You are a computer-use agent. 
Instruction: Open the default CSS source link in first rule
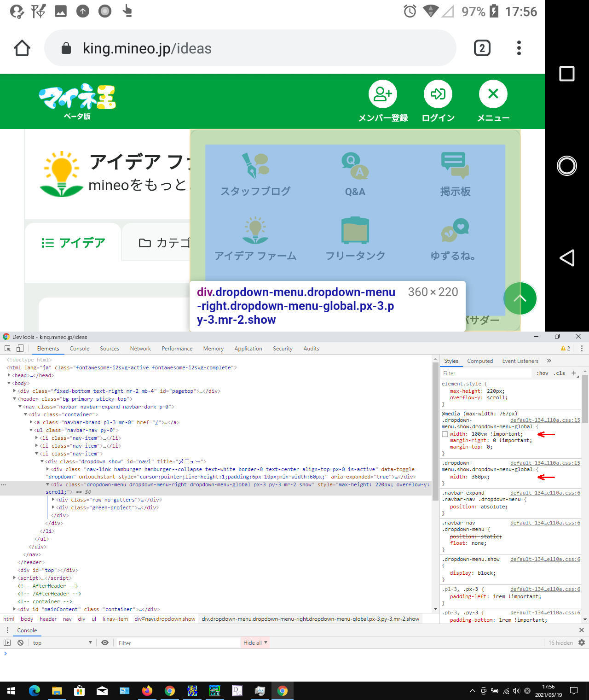coord(545,420)
